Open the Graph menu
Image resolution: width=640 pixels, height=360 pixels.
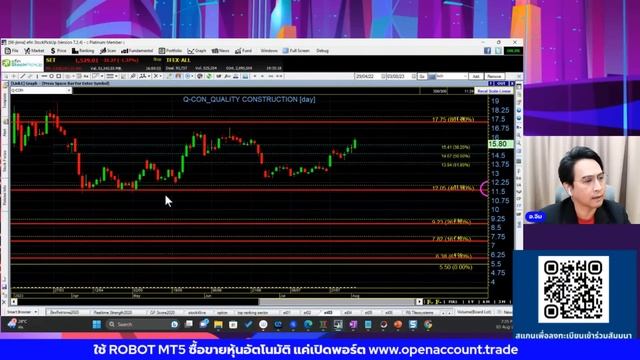pos(197,51)
